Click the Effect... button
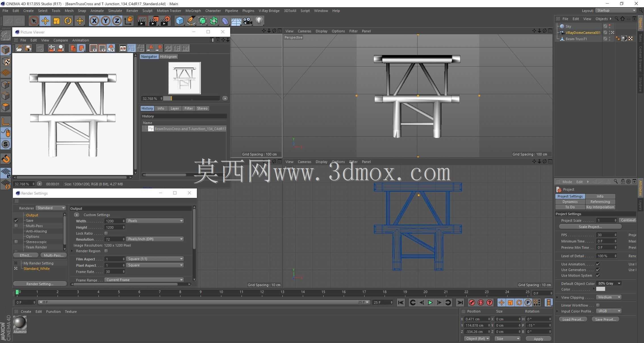 (x=26, y=255)
